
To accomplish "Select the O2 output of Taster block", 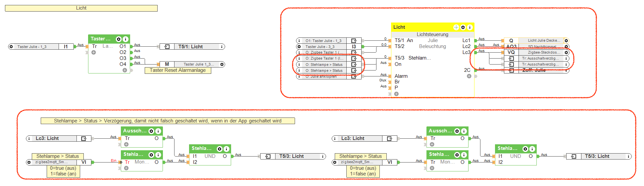I will (x=123, y=52).
